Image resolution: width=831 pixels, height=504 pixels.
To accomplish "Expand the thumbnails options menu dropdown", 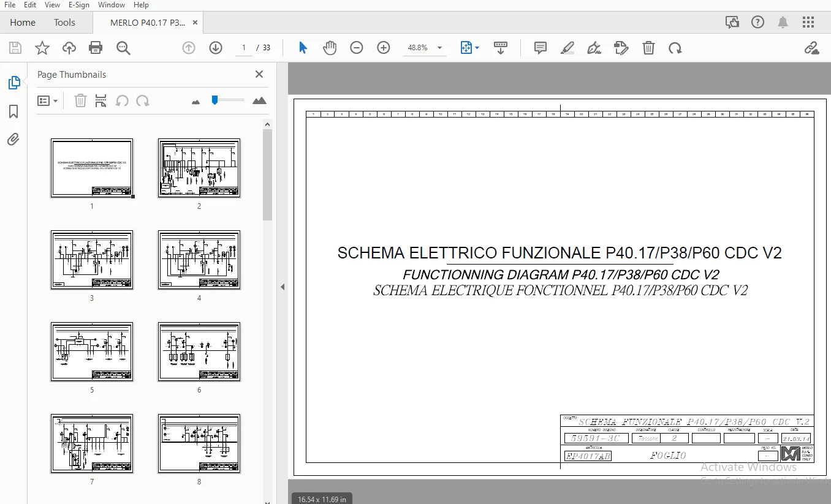I will point(47,100).
